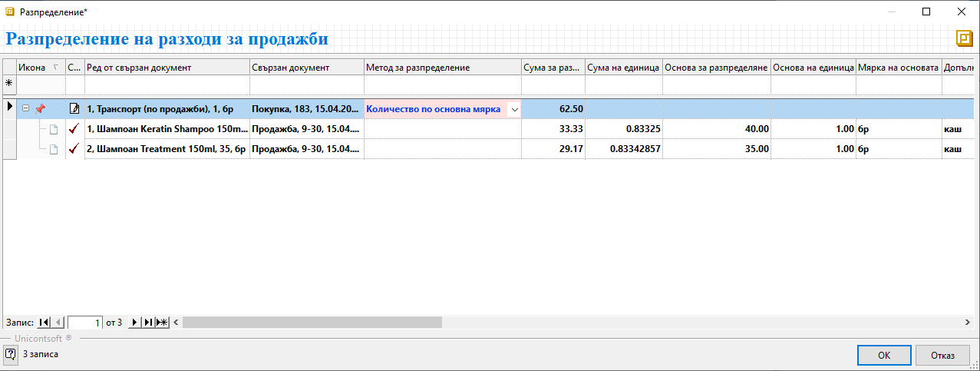Sort by the Свързан документ column header
980x371 pixels.
307,68
